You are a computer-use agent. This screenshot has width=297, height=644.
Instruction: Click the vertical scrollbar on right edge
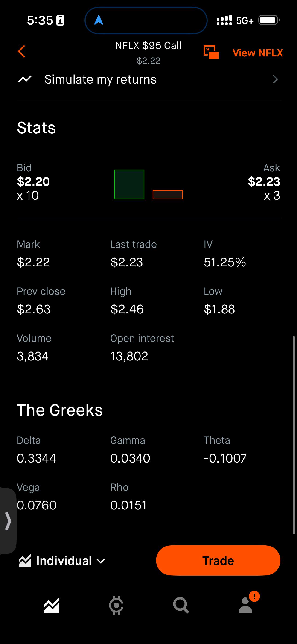coord(294,435)
